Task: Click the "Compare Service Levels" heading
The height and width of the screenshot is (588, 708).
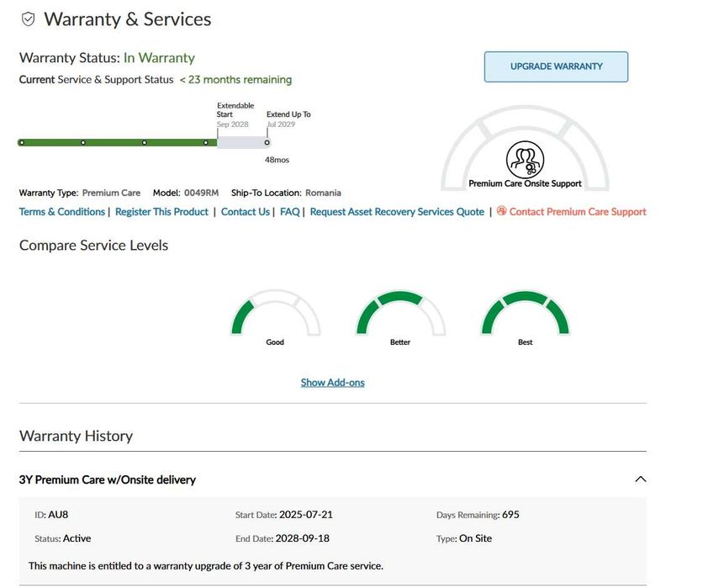Action: (93, 246)
